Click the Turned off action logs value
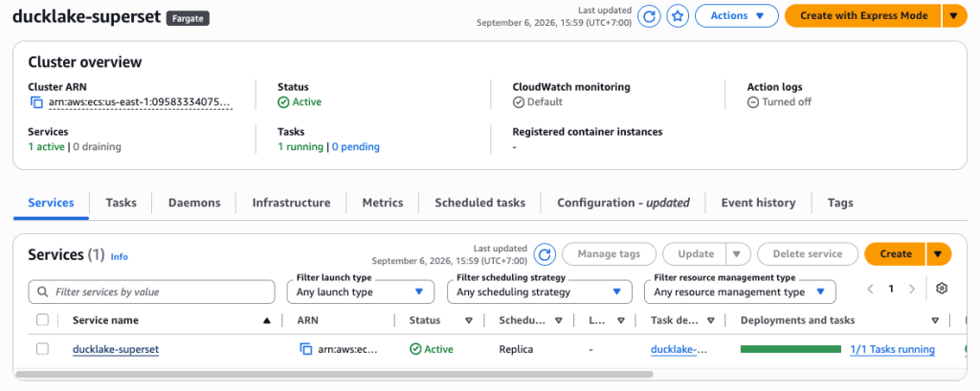The image size is (980, 391). [779, 101]
